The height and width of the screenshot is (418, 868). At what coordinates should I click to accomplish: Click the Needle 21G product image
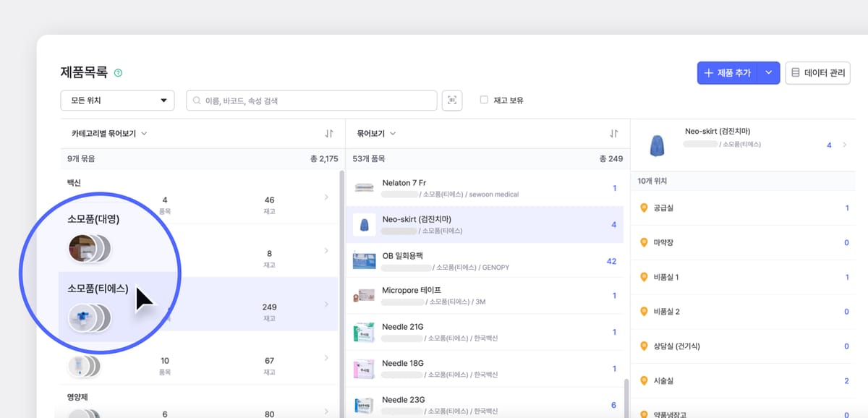pyautogui.click(x=364, y=332)
